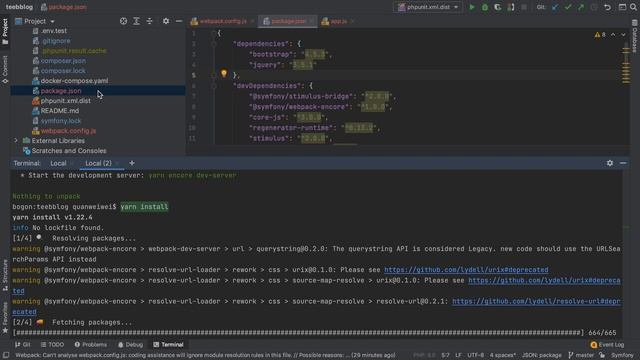Expand External Libraries node
Image resolution: width=640 pixels, height=360 pixels.
(x=16, y=140)
